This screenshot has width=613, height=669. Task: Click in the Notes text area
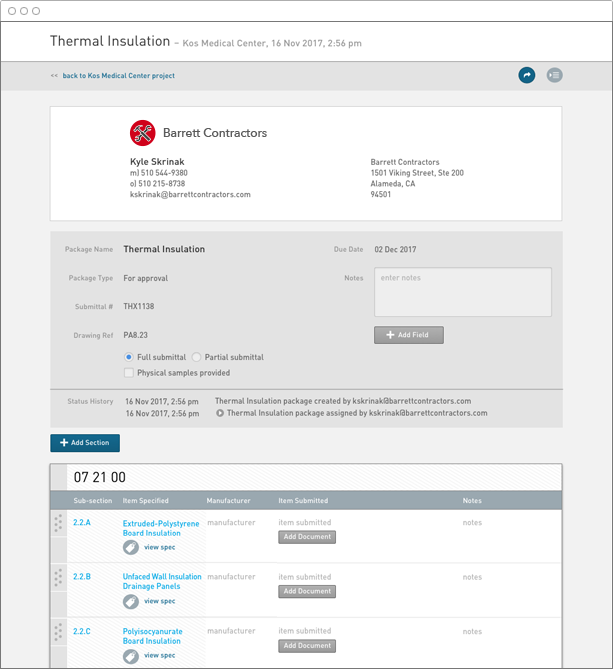click(x=462, y=291)
